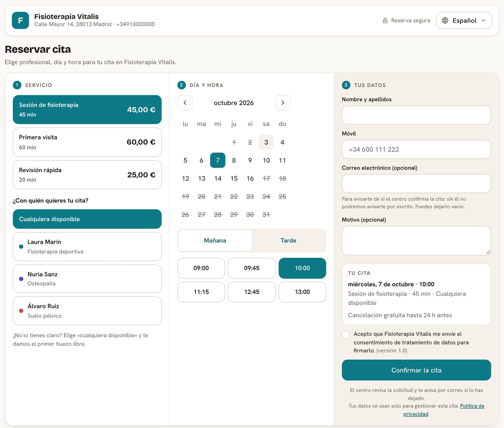The image size is (504, 428).
Task: Pick the 12:45 time slot
Action: click(252, 292)
